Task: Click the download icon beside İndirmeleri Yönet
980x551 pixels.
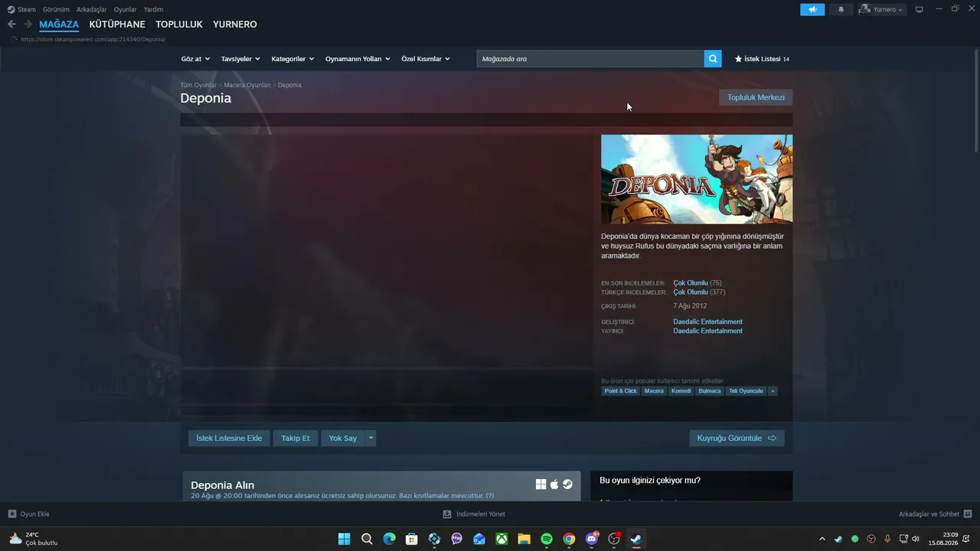Action: [x=447, y=514]
